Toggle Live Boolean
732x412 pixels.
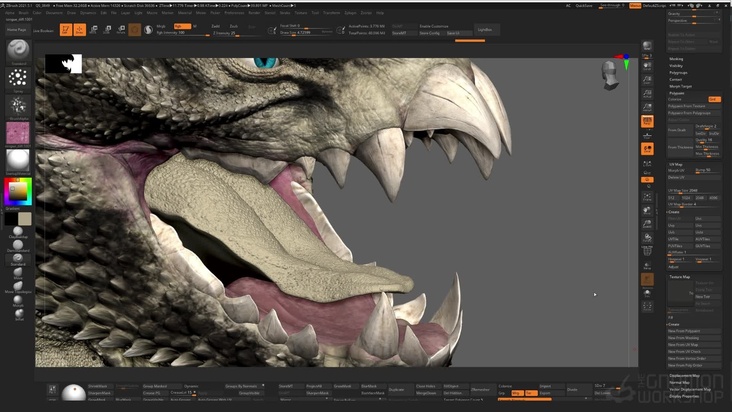point(43,31)
